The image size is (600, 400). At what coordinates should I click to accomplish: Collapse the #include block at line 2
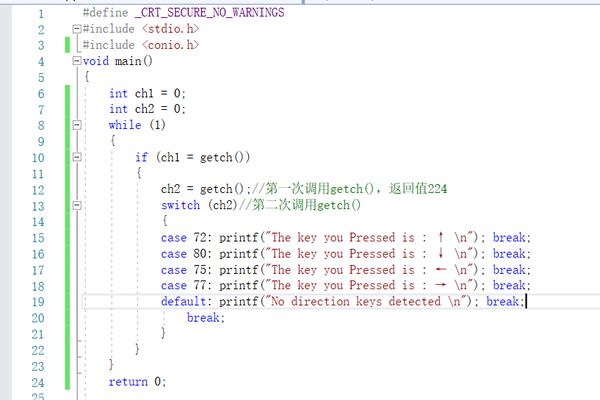(77, 29)
